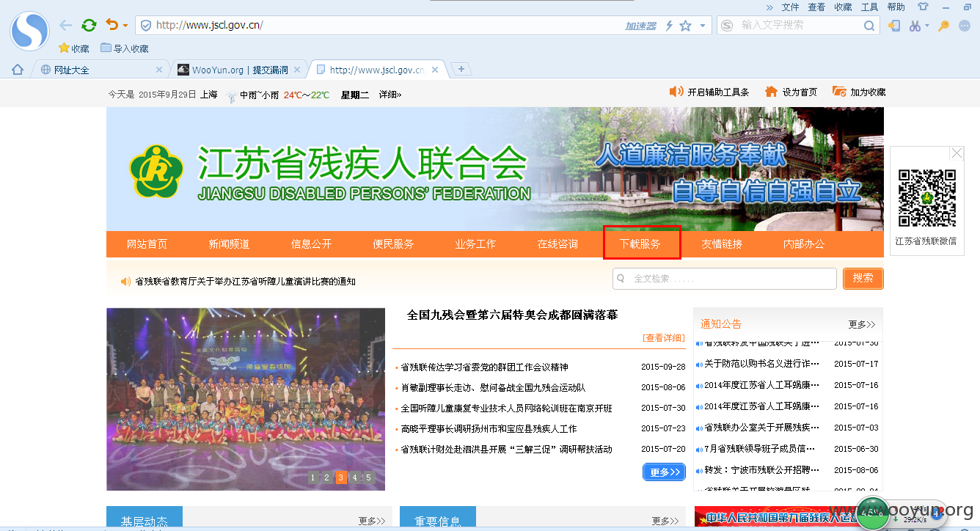
Task: Close the 网址大全 tab
Action: tap(159, 70)
